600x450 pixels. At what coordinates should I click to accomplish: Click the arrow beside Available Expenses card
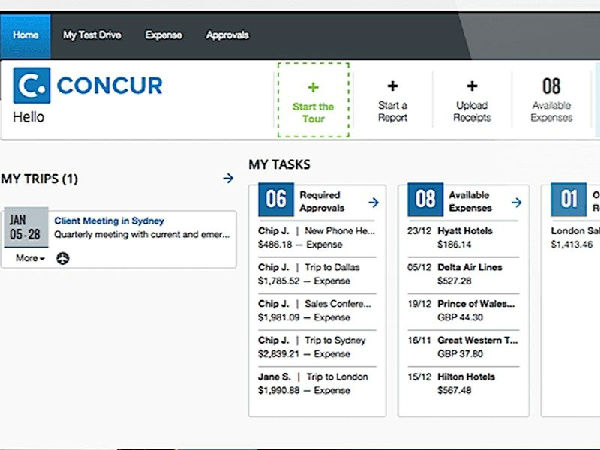(x=516, y=202)
